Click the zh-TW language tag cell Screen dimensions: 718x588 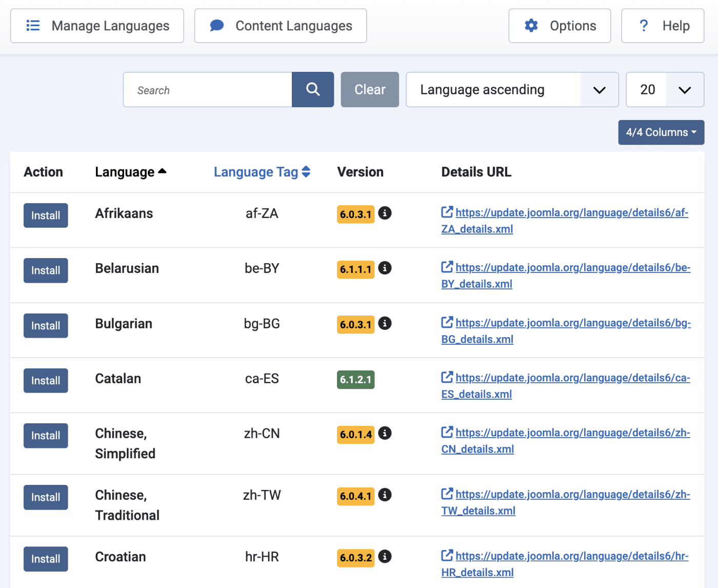(262, 495)
